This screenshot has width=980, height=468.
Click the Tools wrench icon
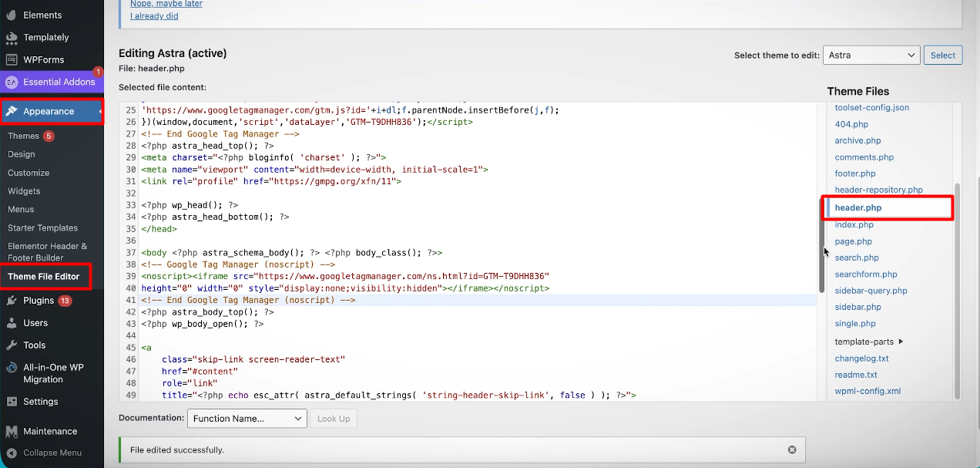click(12, 345)
